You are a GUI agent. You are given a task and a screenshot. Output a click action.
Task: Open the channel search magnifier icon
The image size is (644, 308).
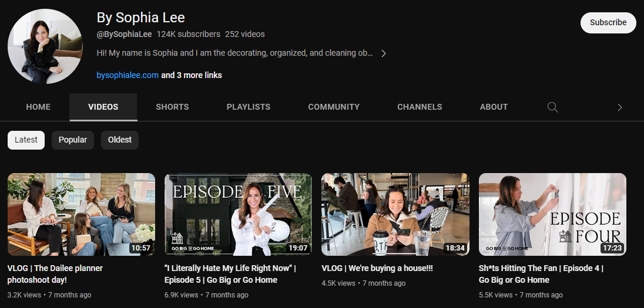click(x=552, y=107)
